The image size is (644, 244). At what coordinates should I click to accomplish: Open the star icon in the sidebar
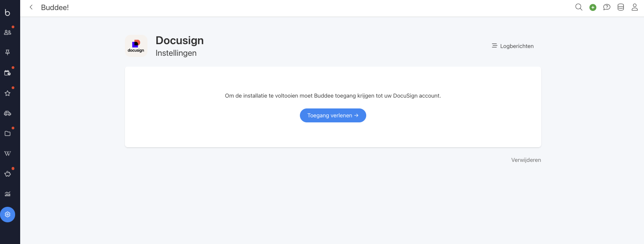(x=7, y=93)
